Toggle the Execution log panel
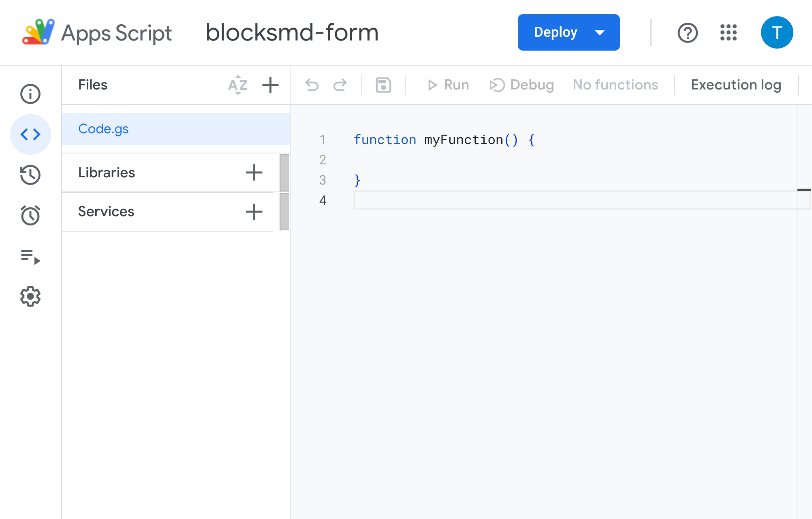 (x=736, y=85)
